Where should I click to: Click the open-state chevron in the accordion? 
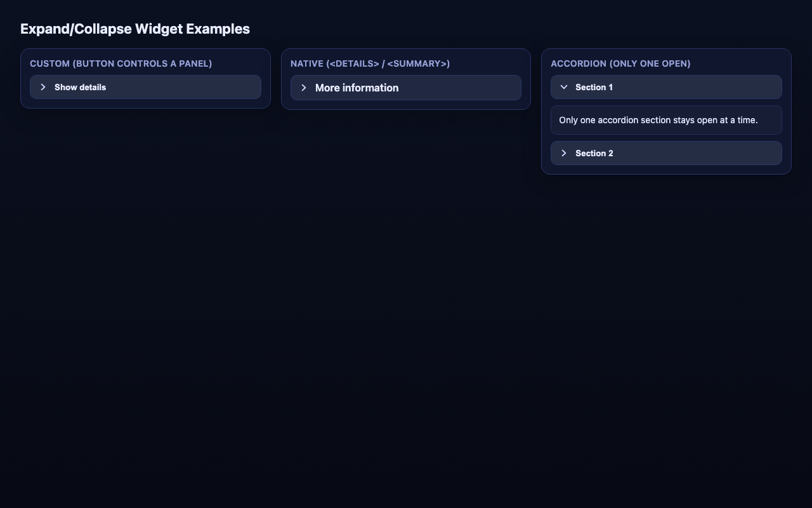[564, 87]
